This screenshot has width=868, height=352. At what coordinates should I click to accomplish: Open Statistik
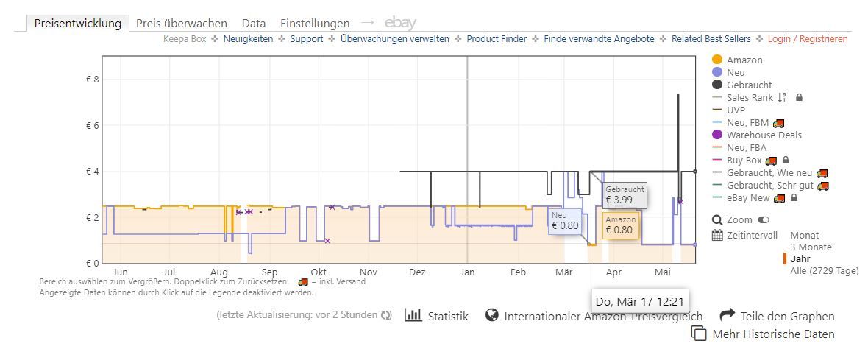448,316
